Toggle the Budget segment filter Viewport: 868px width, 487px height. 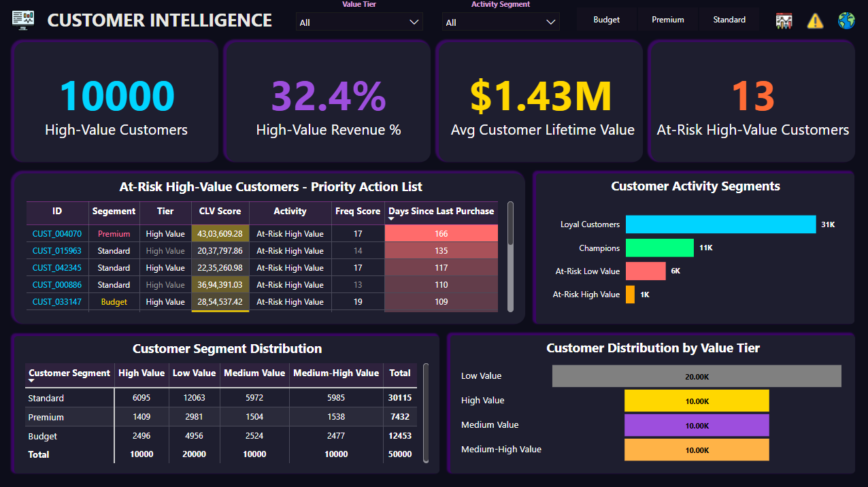tap(606, 20)
